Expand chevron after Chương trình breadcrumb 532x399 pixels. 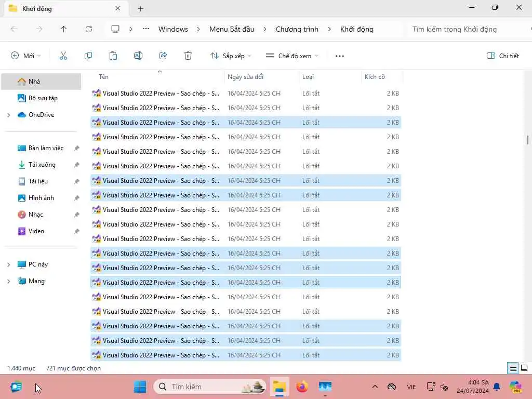pos(329,29)
